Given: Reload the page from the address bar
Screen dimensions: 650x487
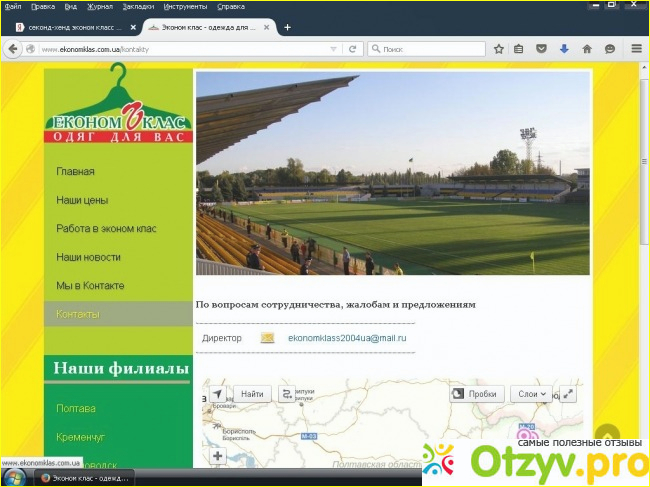Looking at the screenshot, I should pos(352,48).
